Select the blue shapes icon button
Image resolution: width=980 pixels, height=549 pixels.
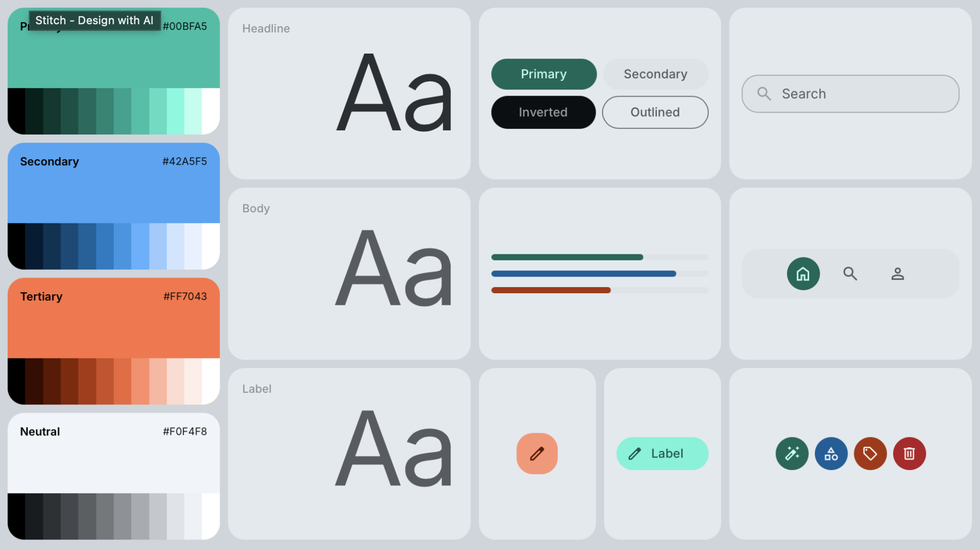831,453
